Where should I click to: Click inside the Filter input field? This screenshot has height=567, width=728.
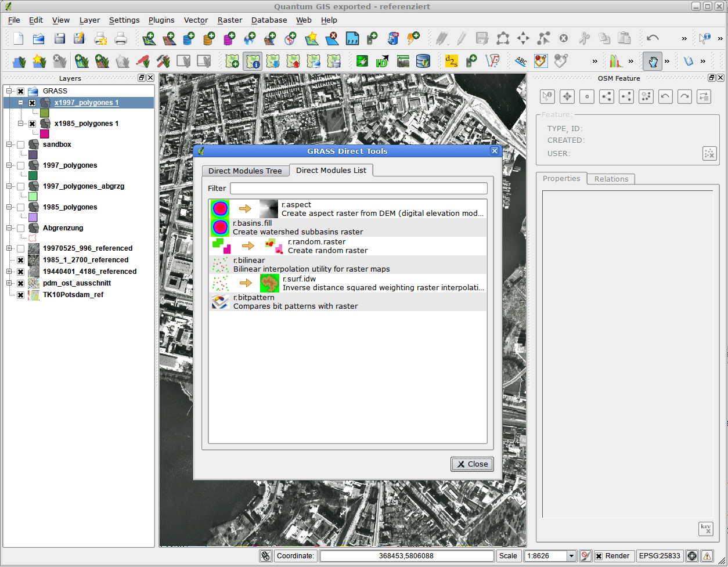click(x=359, y=188)
